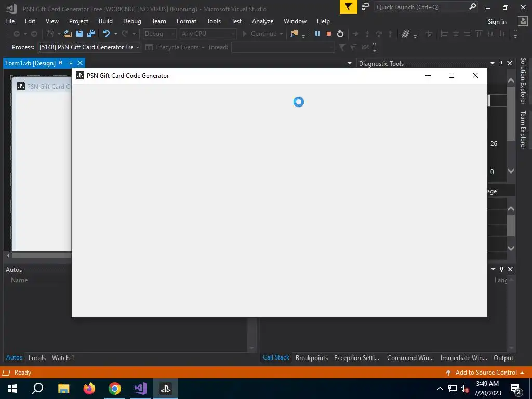Expand the Add to Source Control arrow

[x=522, y=373]
